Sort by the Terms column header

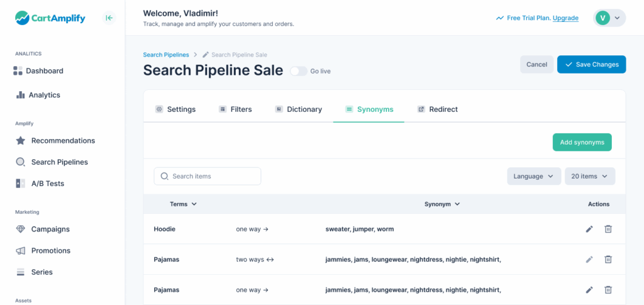(183, 204)
